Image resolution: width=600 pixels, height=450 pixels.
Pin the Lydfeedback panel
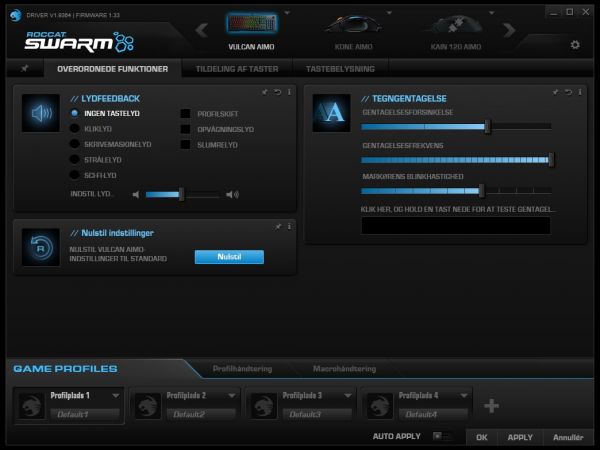pos(265,92)
